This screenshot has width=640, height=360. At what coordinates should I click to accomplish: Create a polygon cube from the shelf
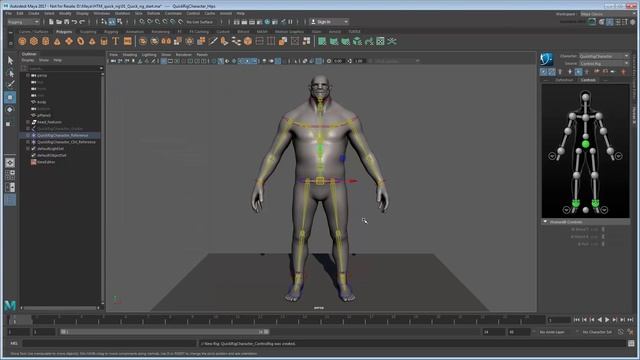(x=34, y=41)
